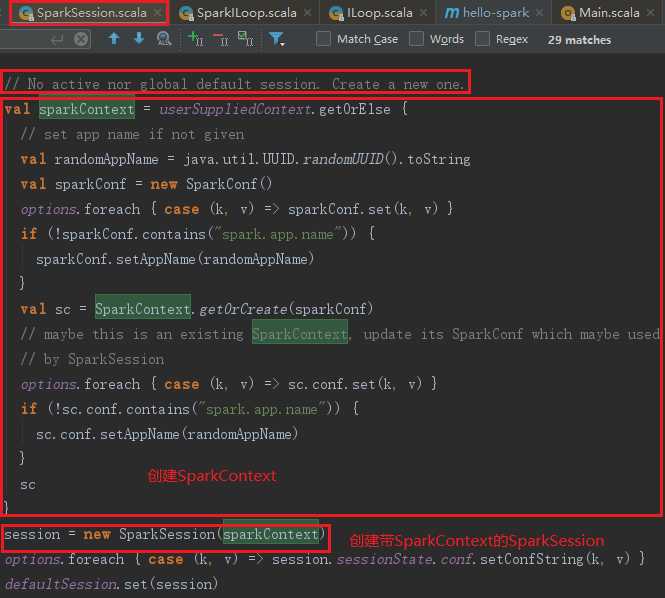Click the SparkSession.scala file icon
Viewport: 665px width, 598px height.
[26, 13]
